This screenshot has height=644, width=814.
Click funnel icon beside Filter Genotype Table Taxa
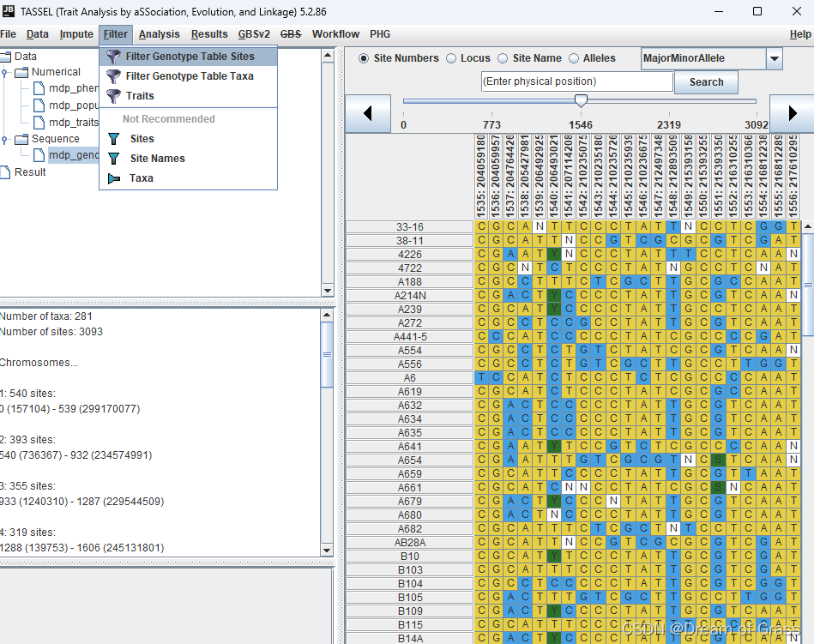coord(113,76)
